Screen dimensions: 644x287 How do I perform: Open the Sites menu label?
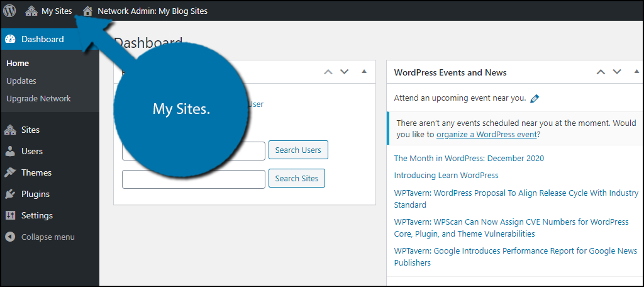(30, 130)
